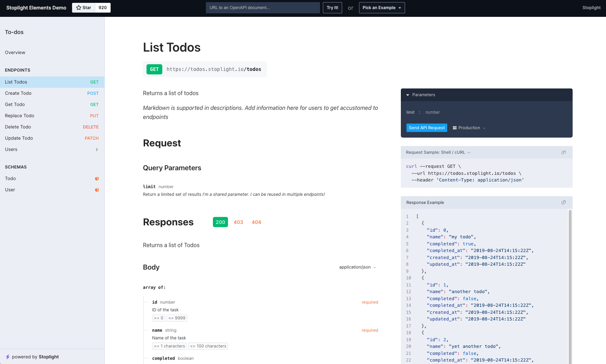The width and height of the screenshot is (606, 364).
Task: Open the application/json body format dropdown
Action: click(357, 267)
